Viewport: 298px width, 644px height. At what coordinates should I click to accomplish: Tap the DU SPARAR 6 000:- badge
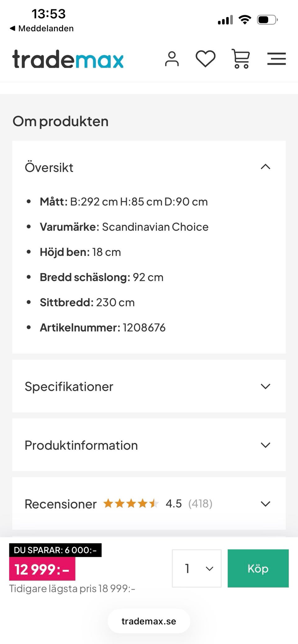point(55,550)
